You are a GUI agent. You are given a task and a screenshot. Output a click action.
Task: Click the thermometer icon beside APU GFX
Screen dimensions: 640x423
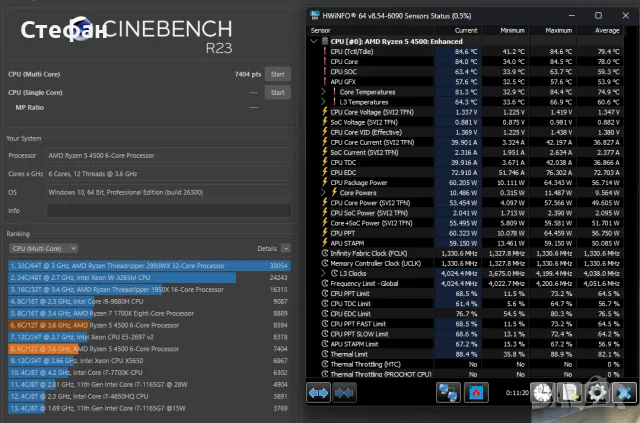[325, 82]
